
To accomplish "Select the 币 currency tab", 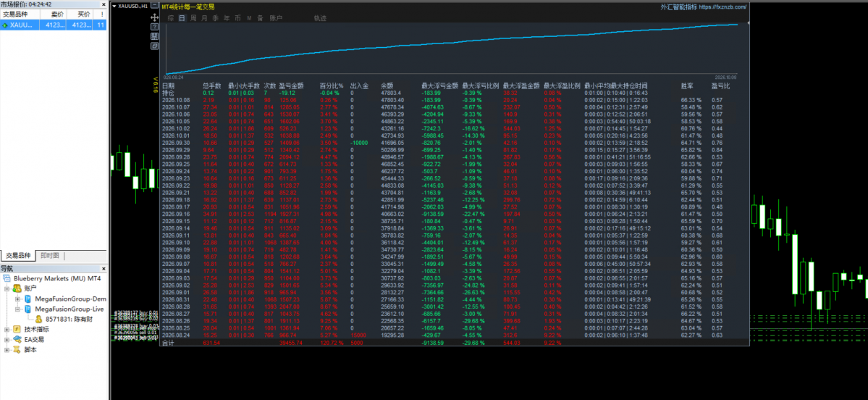I will coord(237,17).
